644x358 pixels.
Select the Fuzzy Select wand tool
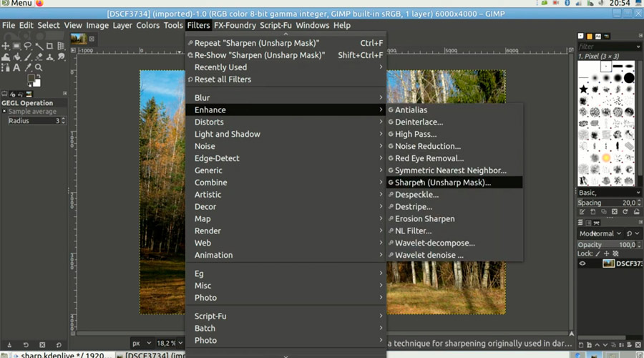pyautogui.click(x=39, y=46)
